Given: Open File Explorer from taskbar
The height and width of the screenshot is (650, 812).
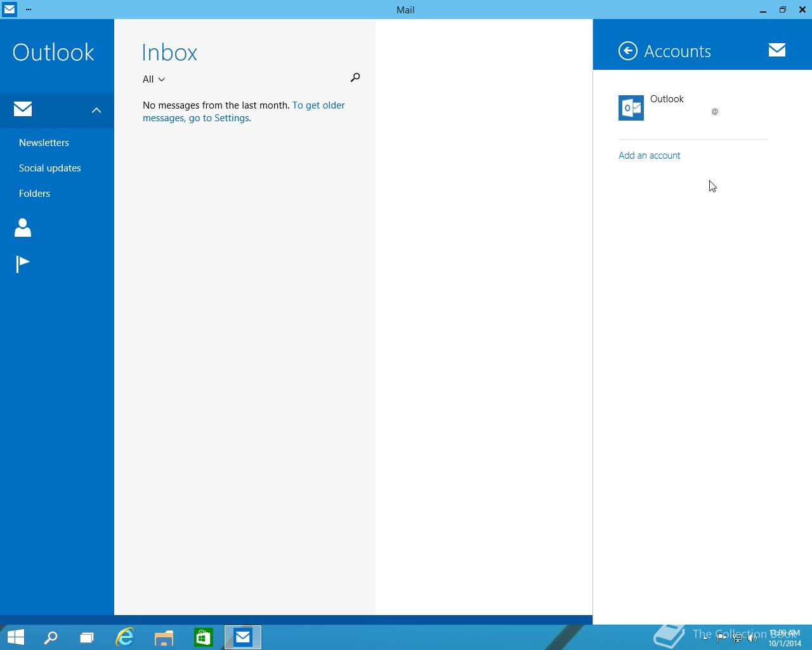Looking at the screenshot, I should click(164, 637).
